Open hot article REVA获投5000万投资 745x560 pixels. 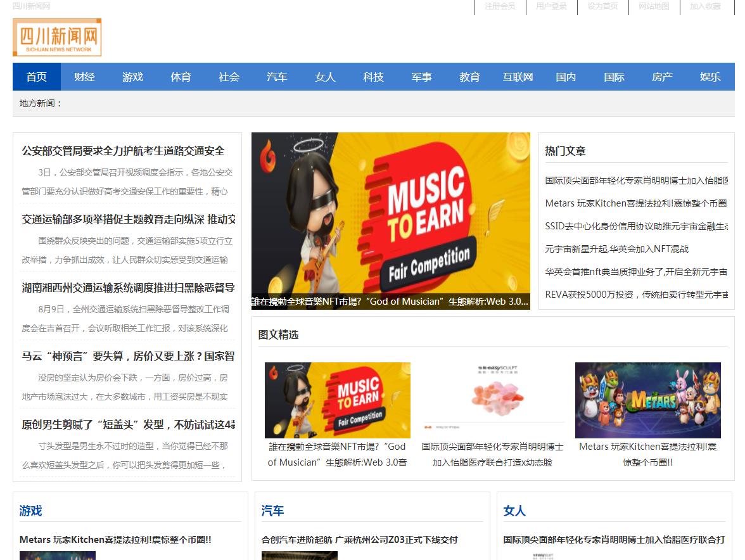pyautogui.click(x=636, y=295)
